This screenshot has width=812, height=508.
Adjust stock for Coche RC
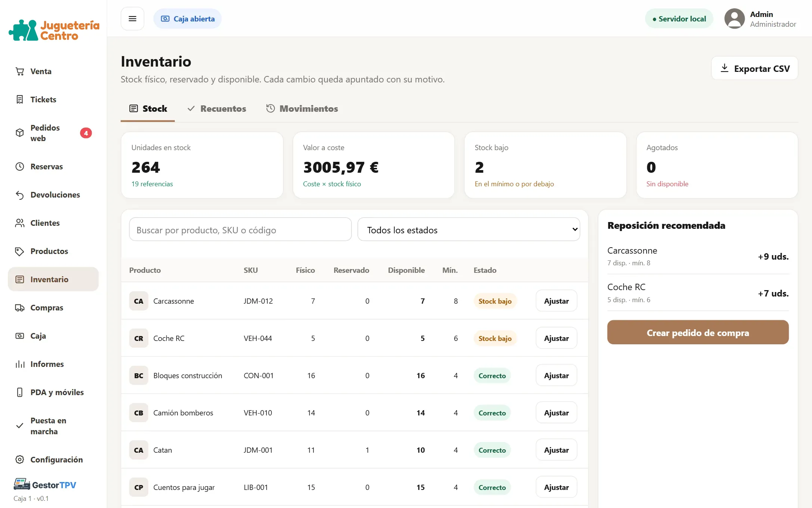pos(556,338)
